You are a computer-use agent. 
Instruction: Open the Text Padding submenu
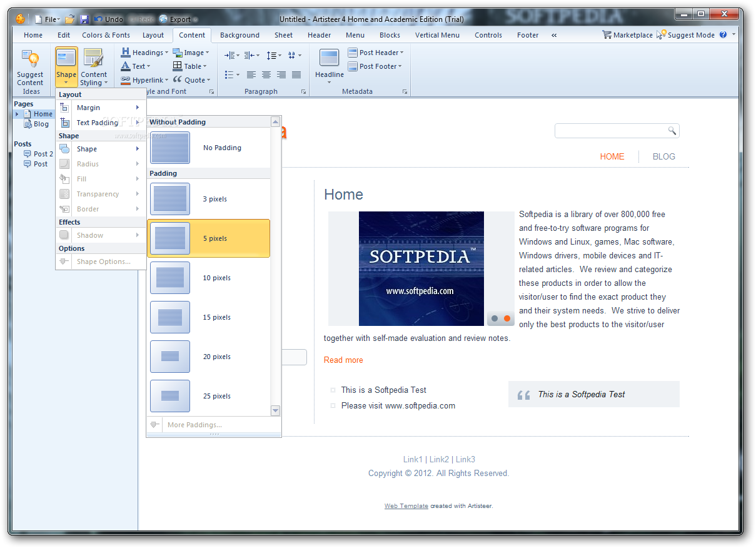coord(101,123)
